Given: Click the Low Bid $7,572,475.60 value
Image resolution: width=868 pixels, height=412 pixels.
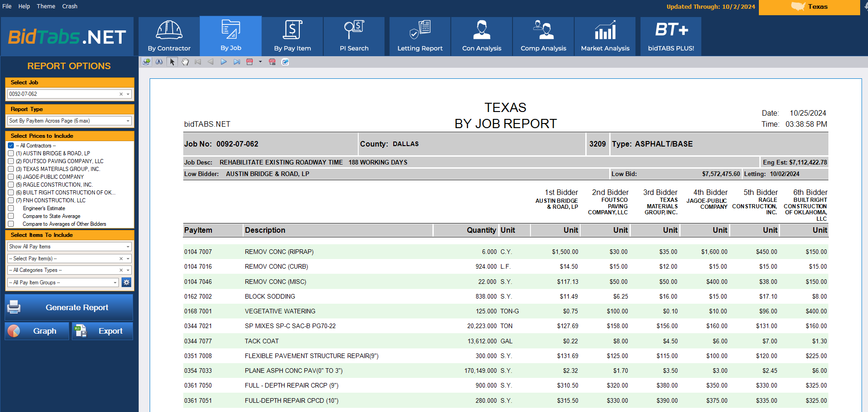Looking at the screenshot, I should (x=721, y=174).
